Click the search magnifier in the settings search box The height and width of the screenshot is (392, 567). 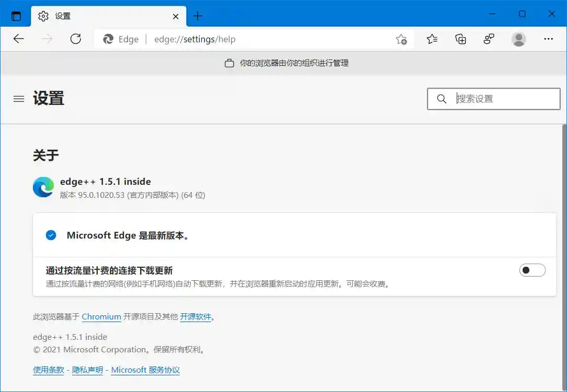click(442, 99)
